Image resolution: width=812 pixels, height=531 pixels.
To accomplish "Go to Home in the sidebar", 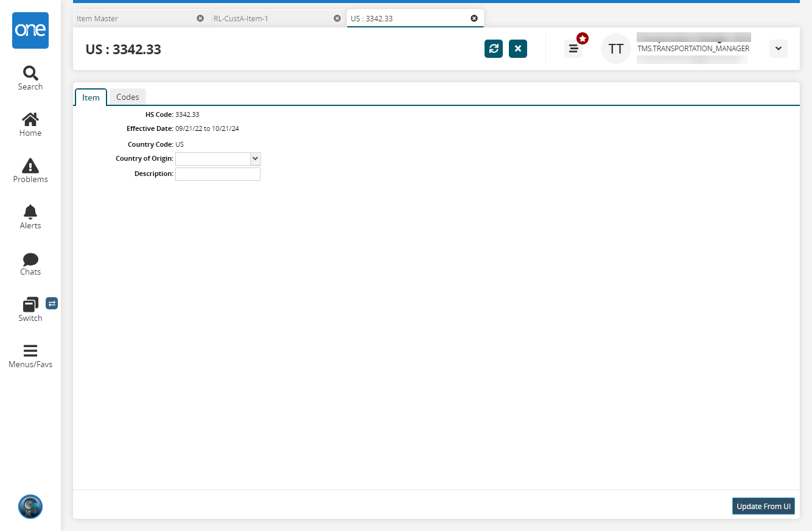I will (30, 124).
